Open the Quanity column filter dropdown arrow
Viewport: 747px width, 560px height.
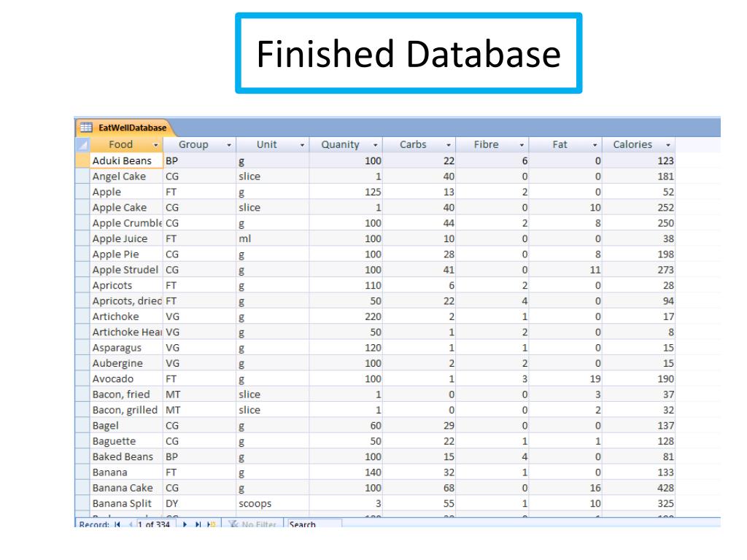[x=376, y=145]
